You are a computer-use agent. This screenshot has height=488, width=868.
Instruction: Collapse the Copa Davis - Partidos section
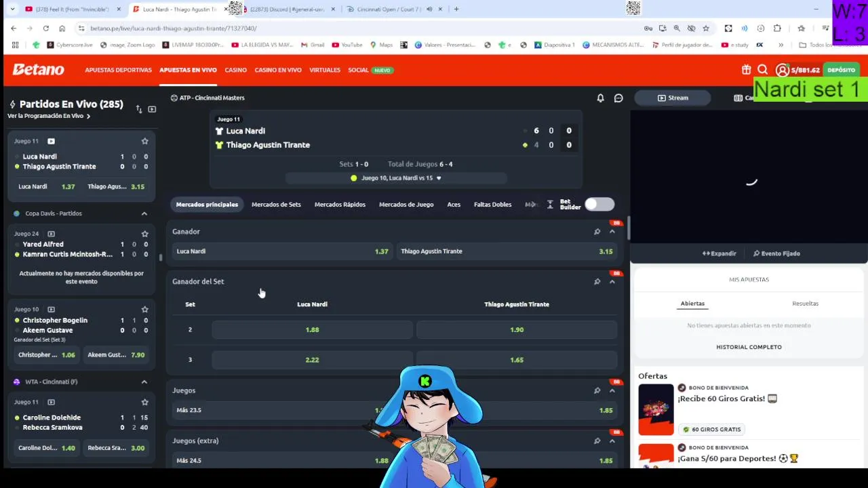144,213
